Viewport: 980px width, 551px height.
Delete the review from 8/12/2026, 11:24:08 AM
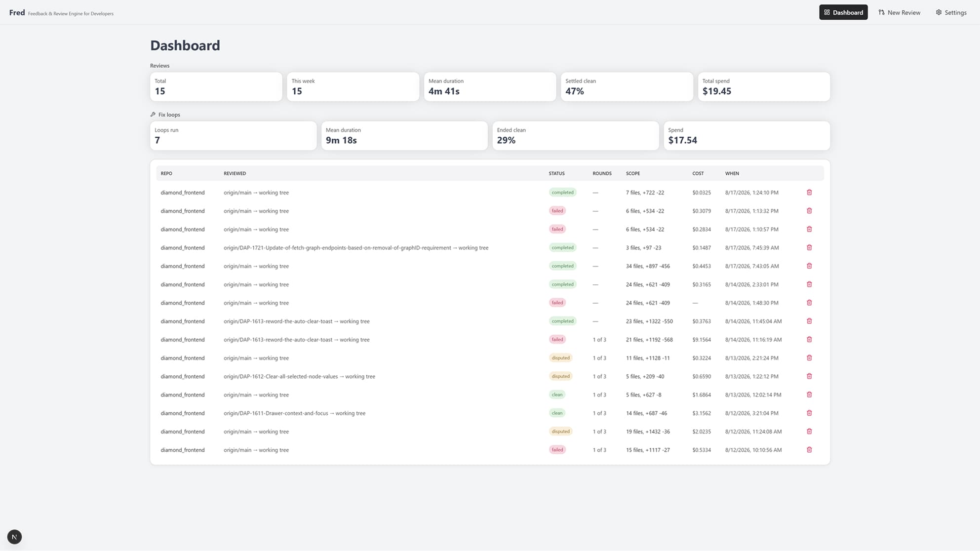click(x=809, y=432)
